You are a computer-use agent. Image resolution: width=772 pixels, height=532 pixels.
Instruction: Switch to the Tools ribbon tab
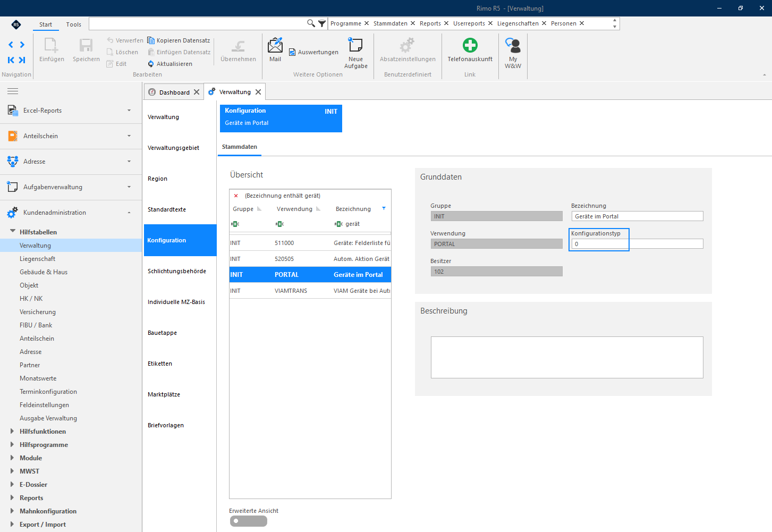74,24
